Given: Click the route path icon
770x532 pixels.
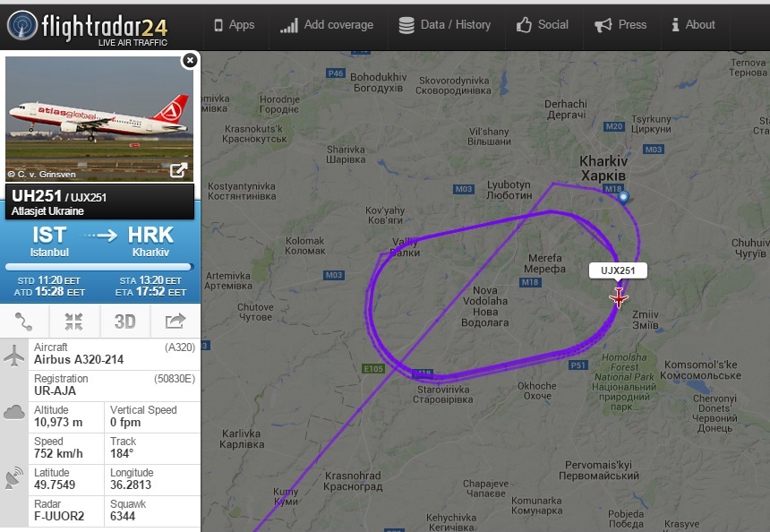Looking at the screenshot, I should click(23, 322).
